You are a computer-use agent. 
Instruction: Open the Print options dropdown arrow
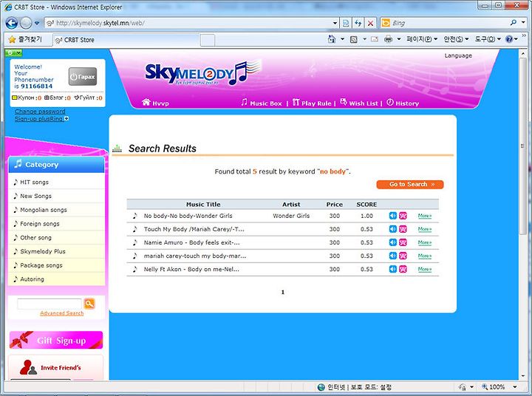click(x=399, y=39)
